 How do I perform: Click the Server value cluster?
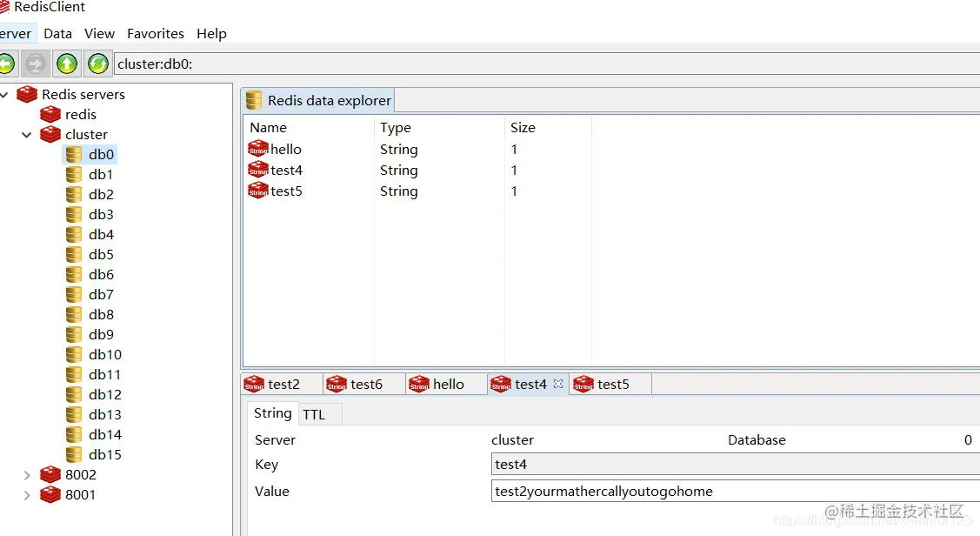pos(512,440)
